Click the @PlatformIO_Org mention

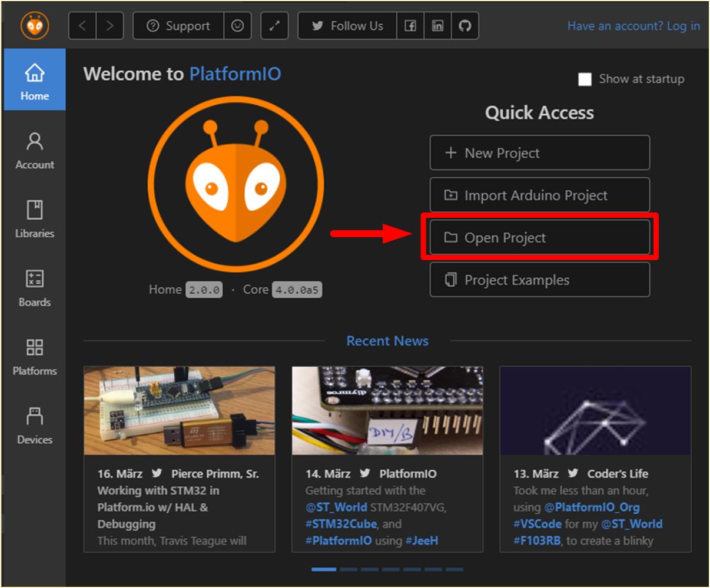point(592,507)
